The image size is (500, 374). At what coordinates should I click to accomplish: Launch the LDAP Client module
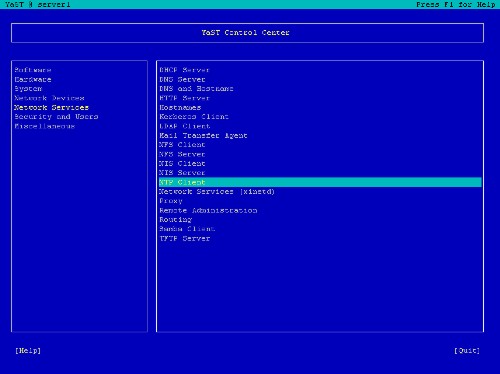coord(184,126)
